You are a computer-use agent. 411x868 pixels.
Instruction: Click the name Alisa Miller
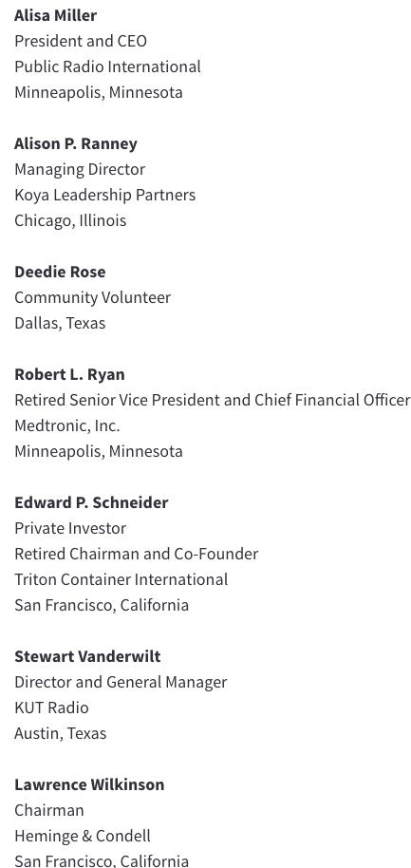[x=55, y=15]
